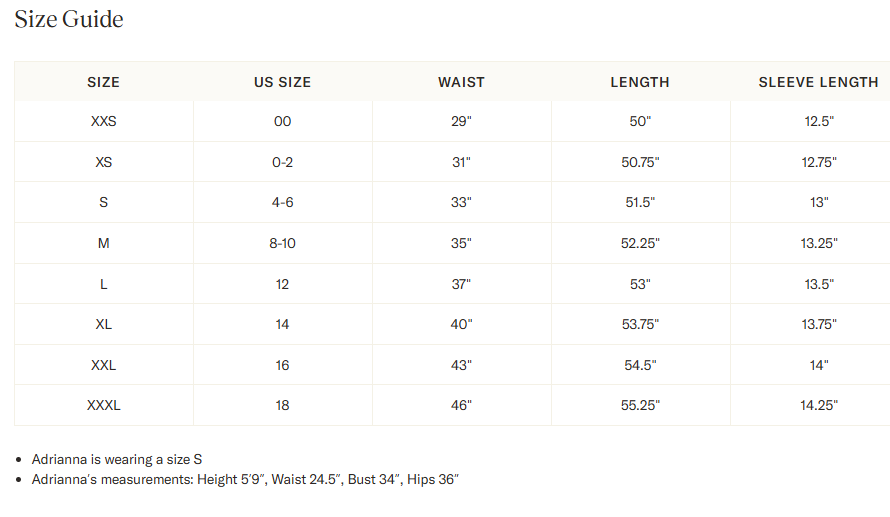The height and width of the screenshot is (517, 890).
Task: Click the 43" waist value for XXL
Action: pos(461,365)
